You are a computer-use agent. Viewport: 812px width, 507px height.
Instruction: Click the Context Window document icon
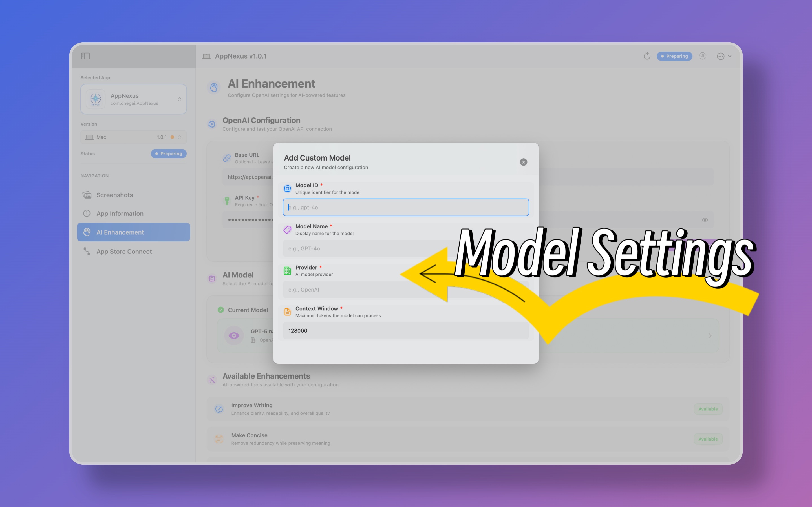tap(288, 312)
